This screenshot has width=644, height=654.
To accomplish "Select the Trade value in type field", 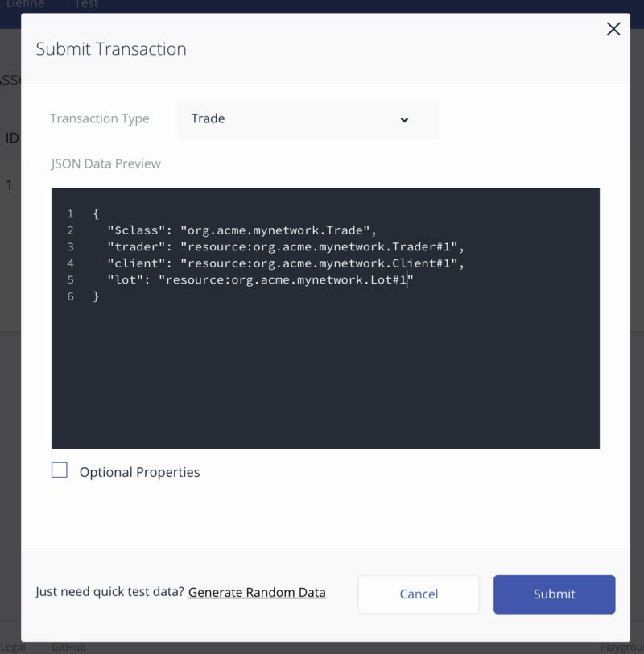I will pos(208,118).
